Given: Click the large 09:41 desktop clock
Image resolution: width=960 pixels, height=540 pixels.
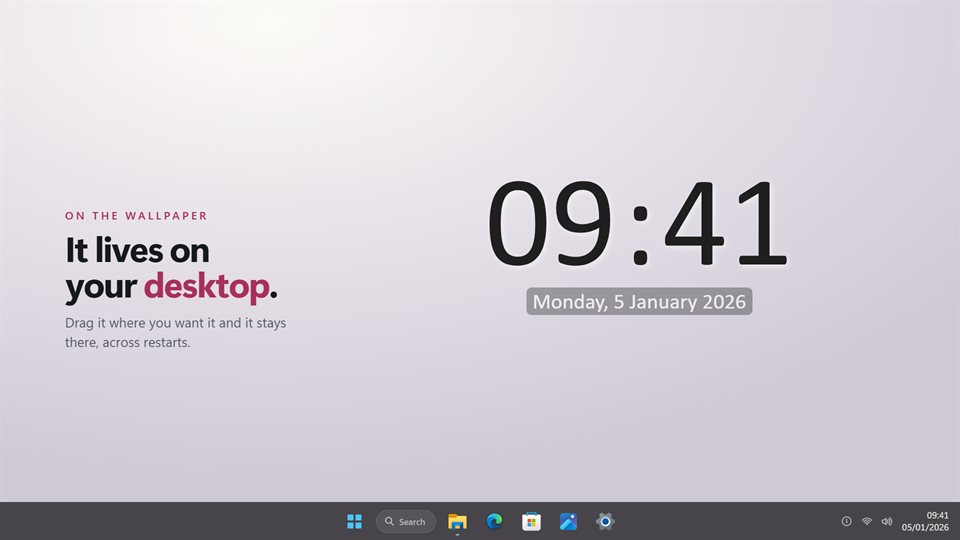Looking at the screenshot, I should (637, 223).
